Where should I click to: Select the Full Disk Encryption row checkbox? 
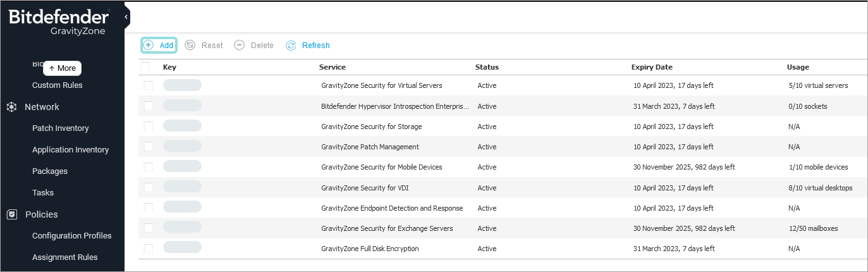point(149,249)
